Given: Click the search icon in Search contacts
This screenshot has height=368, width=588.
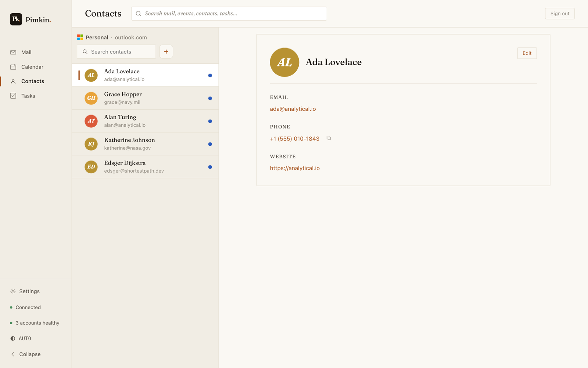Looking at the screenshot, I should 85,52.
